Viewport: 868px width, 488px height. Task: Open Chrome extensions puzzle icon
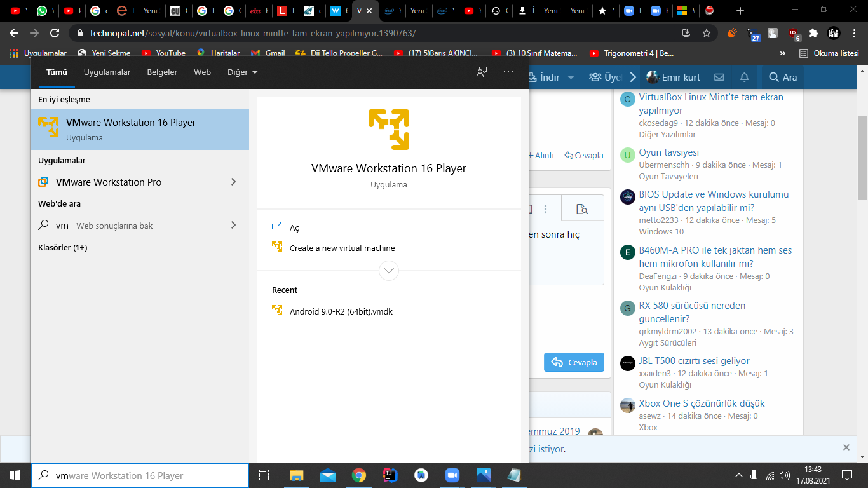[x=813, y=33]
